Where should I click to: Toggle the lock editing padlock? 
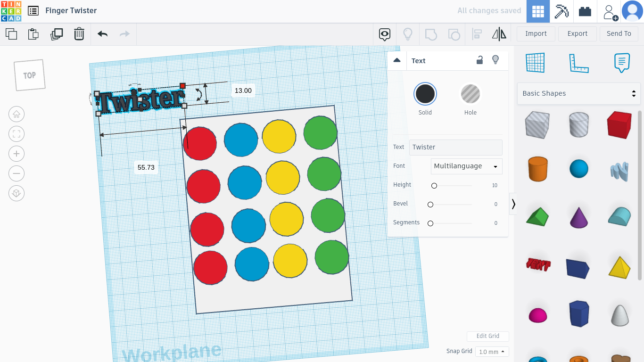(479, 60)
